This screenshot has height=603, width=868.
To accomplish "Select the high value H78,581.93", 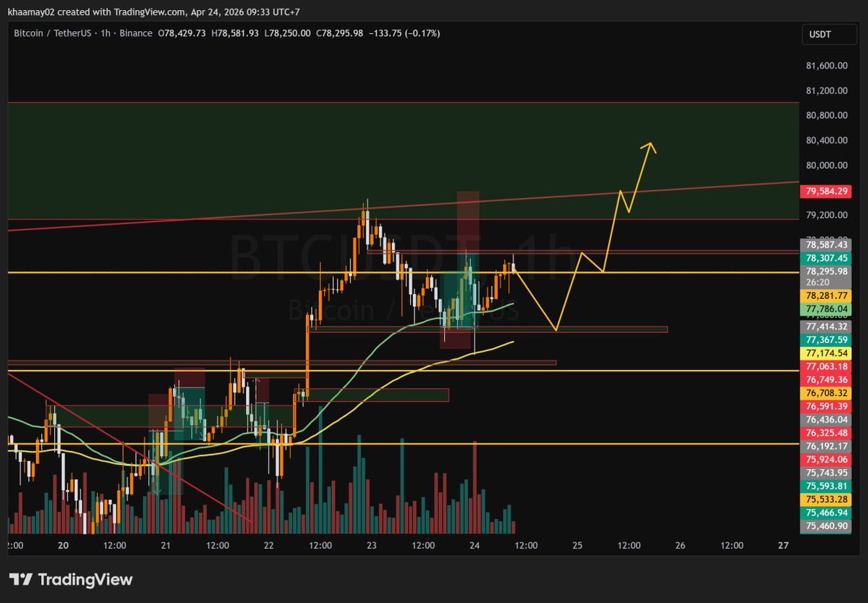I will [x=234, y=33].
